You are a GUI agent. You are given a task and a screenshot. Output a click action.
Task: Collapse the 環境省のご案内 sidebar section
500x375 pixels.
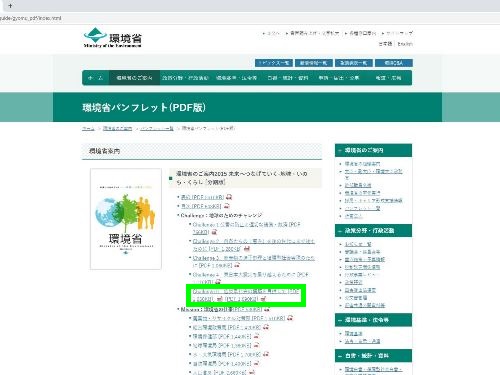[x=340, y=150]
